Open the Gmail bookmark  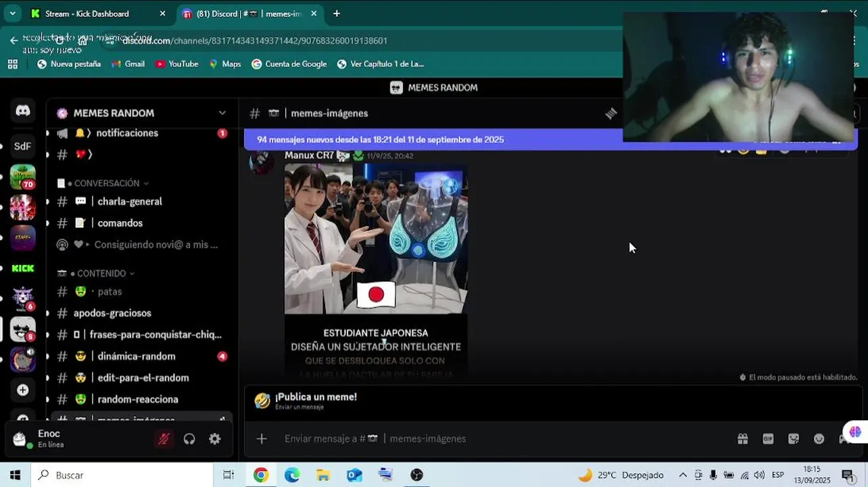pos(128,64)
